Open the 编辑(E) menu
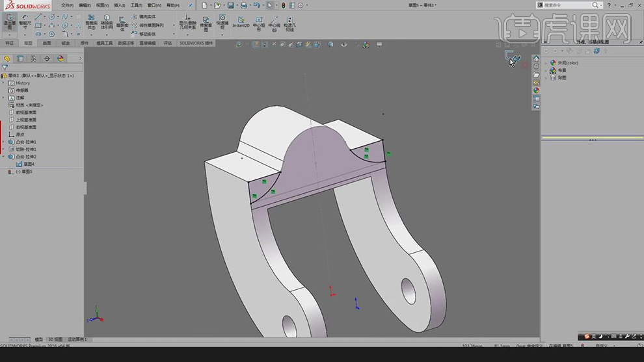This screenshot has height=362, width=644. tap(85, 5)
